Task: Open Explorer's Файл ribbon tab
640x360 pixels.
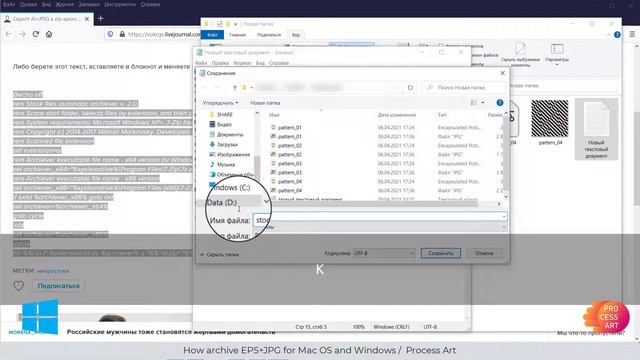Action: click(212, 35)
